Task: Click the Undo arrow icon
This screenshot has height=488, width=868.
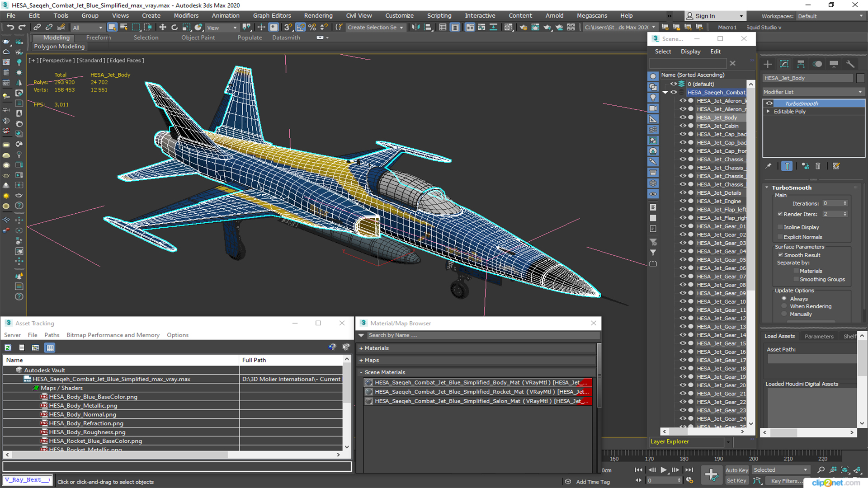Action: coord(10,28)
